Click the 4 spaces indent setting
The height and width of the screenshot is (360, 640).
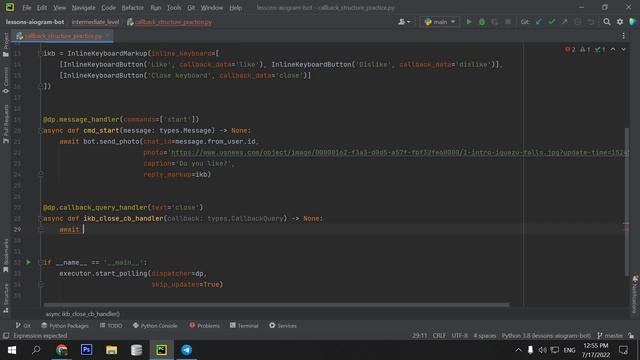[x=484, y=336]
